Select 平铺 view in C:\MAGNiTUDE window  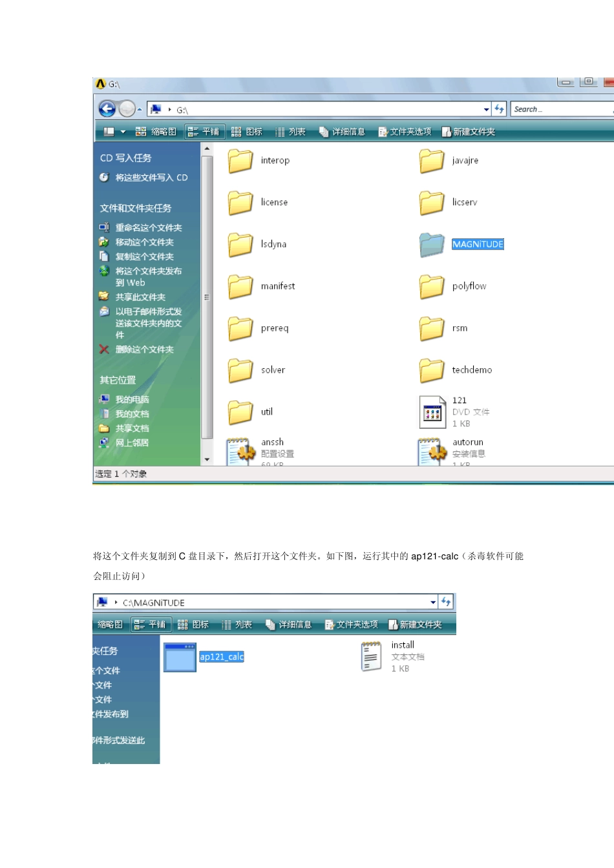tap(150, 625)
